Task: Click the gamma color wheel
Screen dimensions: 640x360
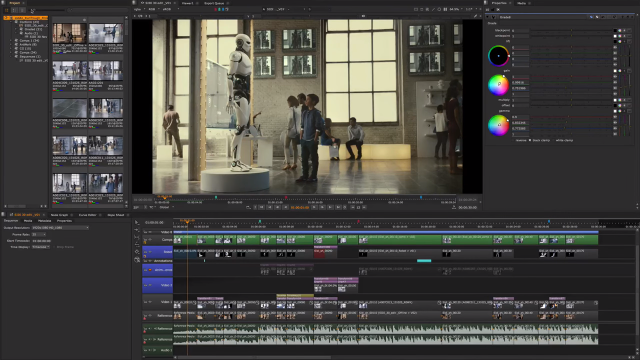Action: click(x=498, y=125)
